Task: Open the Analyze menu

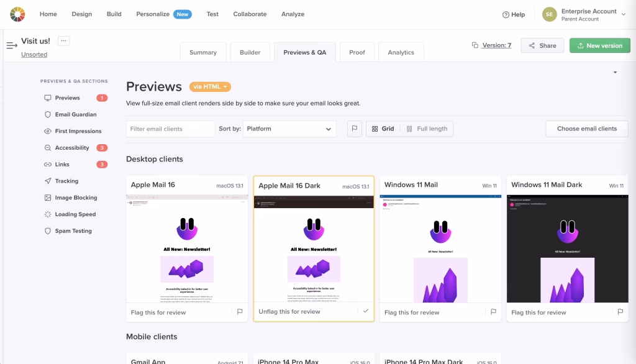Action: tap(293, 14)
